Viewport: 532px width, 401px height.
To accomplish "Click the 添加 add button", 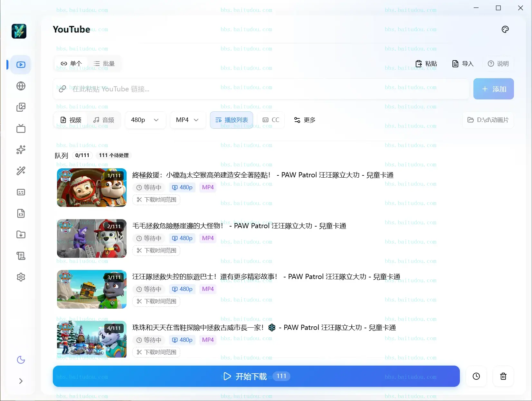I will tap(494, 89).
